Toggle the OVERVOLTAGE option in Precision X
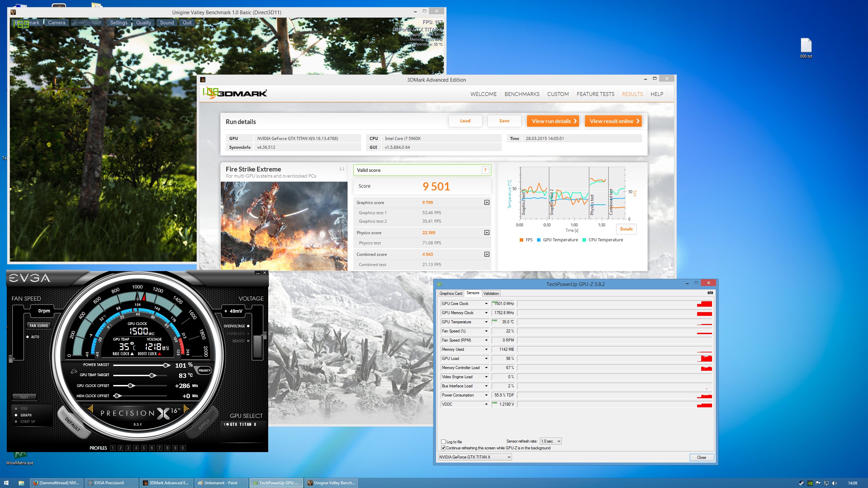Image resolution: width=868 pixels, height=488 pixels. click(248, 326)
